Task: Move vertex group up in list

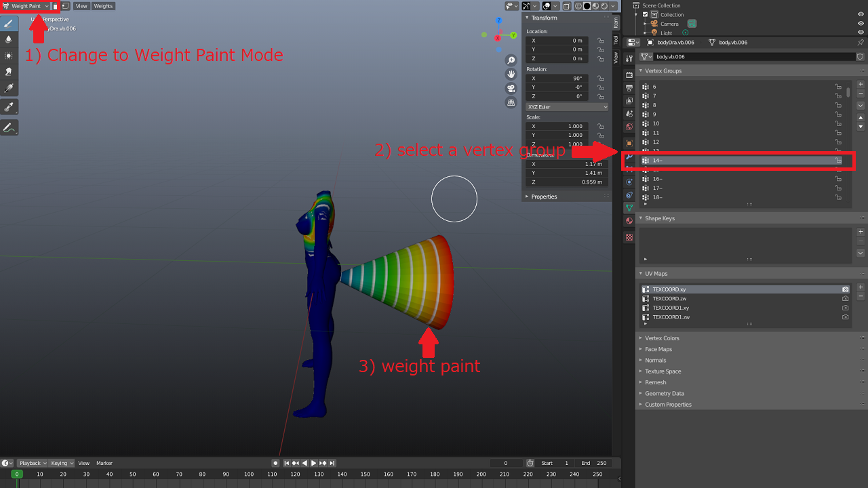Action: 861,117
